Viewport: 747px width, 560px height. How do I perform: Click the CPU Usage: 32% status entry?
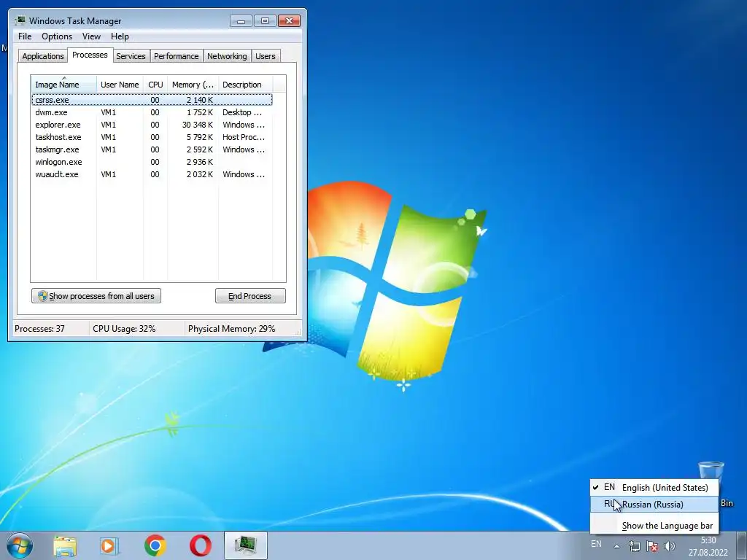click(124, 329)
